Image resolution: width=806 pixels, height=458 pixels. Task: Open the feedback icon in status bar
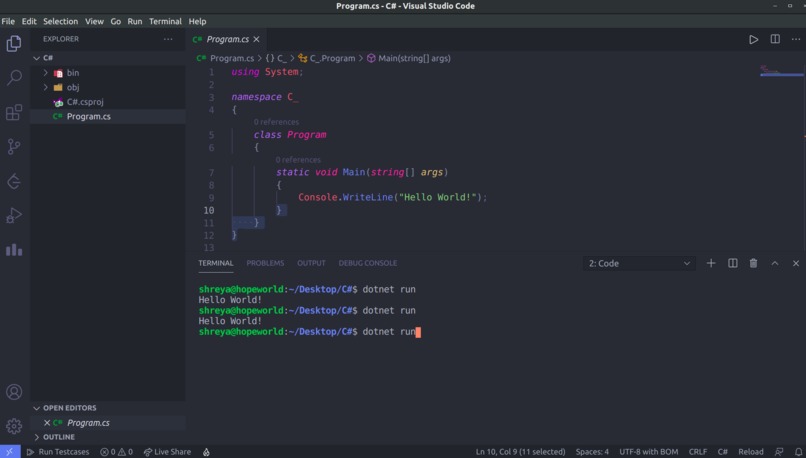779,452
